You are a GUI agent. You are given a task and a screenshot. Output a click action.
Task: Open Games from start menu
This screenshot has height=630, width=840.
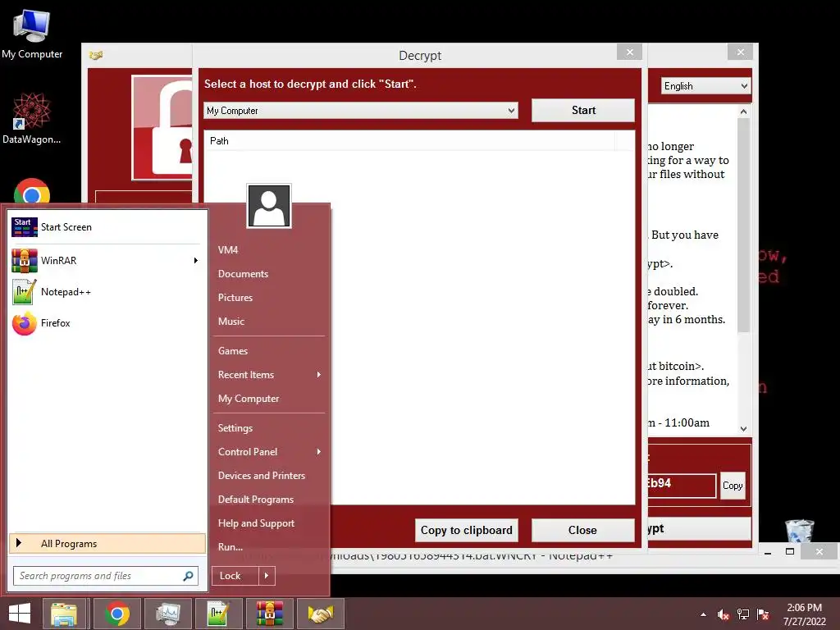click(232, 351)
